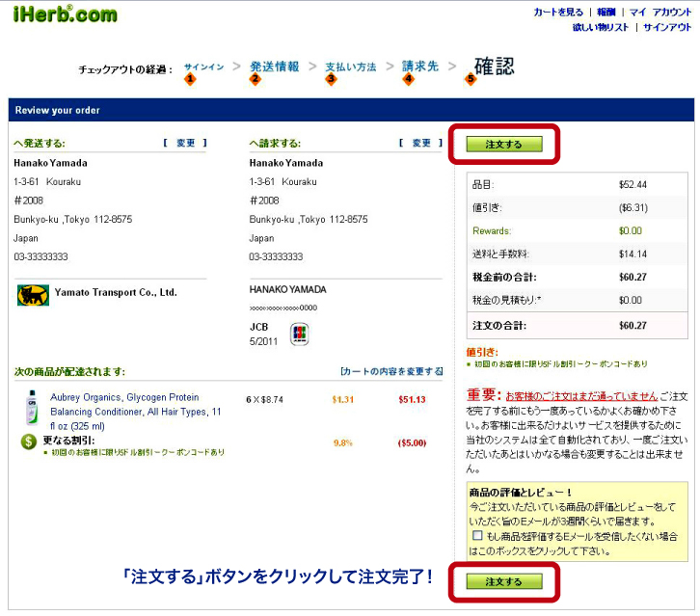Open the カートを見る view cart link
The image size is (700, 616).
click(558, 13)
